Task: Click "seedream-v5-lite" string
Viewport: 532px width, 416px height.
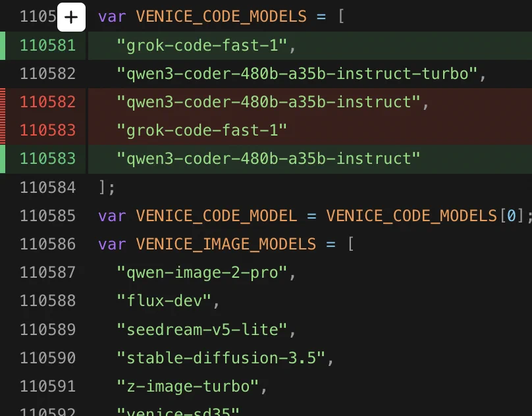Action: tap(202, 330)
